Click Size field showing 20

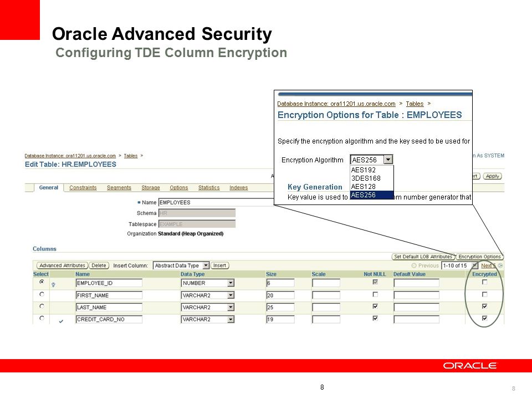click(280, 295)
